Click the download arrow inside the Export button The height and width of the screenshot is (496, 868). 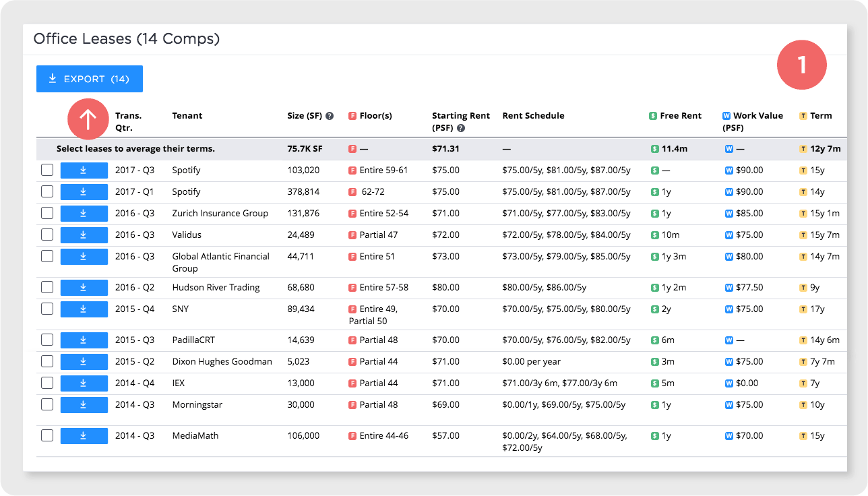tap(53, 78)
